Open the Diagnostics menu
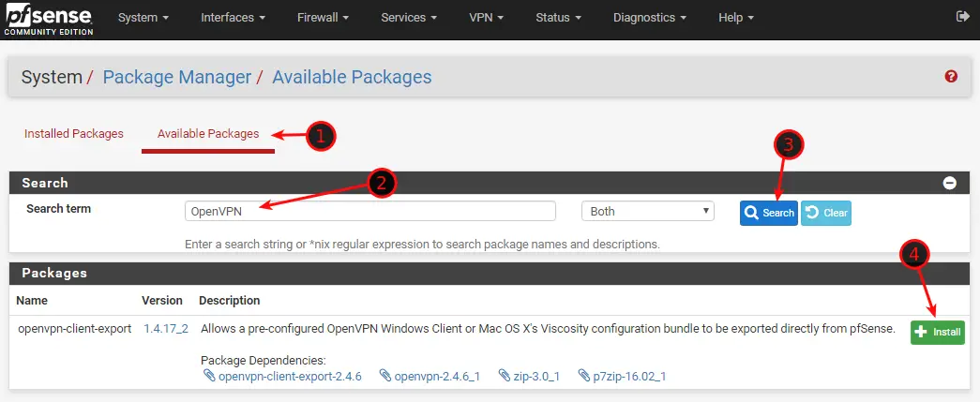This screenshot has height=402, width=980. [x=650, y=18]
